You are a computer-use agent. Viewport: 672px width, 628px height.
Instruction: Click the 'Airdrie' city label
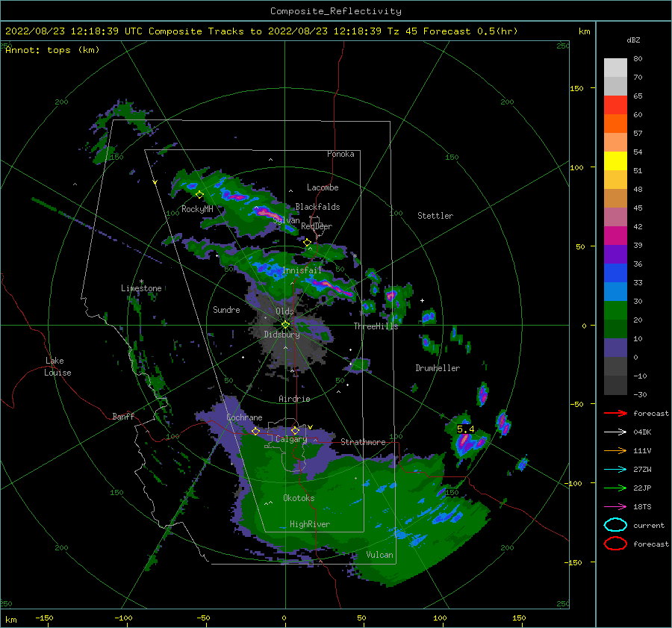(x=294, y=399)
